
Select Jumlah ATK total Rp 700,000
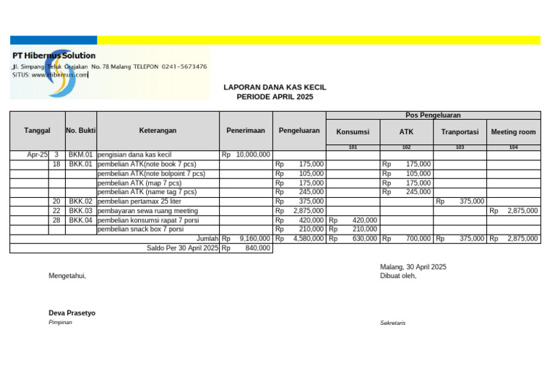click(406, 239)
